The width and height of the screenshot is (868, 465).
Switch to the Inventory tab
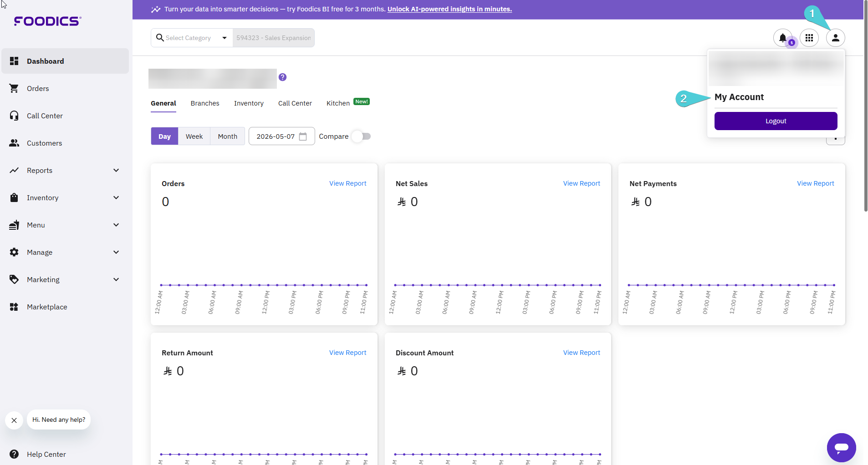coord(249,103)
